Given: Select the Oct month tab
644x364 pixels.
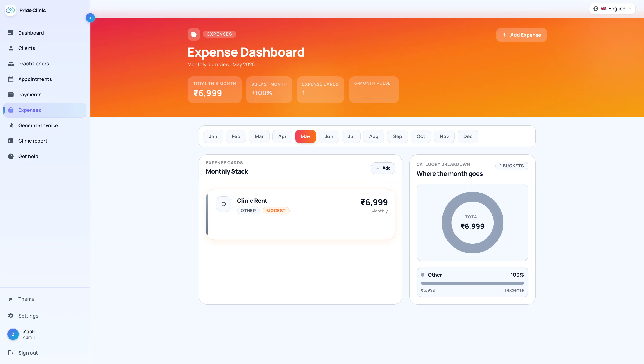Looking at the screenshot, I should point(421,136).
